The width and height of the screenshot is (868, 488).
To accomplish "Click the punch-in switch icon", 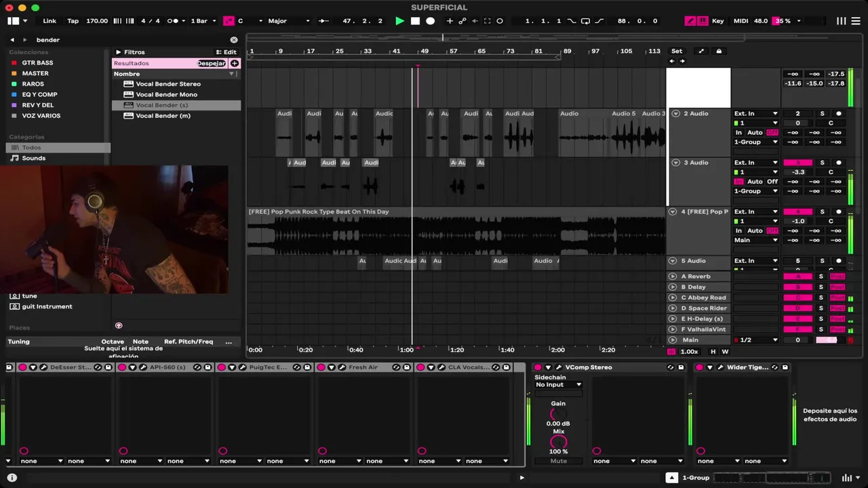I will [x=572, y=21].
